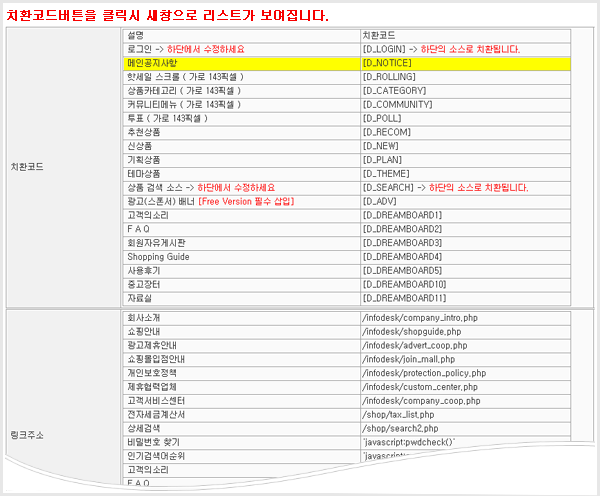
Task: Click the javascript:pwdcheck() entry
Action: (x=408, y=442)
